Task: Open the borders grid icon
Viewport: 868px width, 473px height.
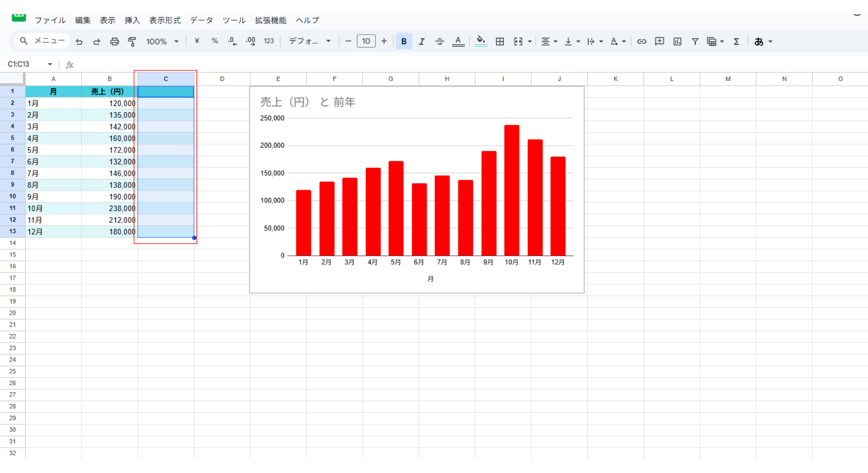Action: click(500, 42)
